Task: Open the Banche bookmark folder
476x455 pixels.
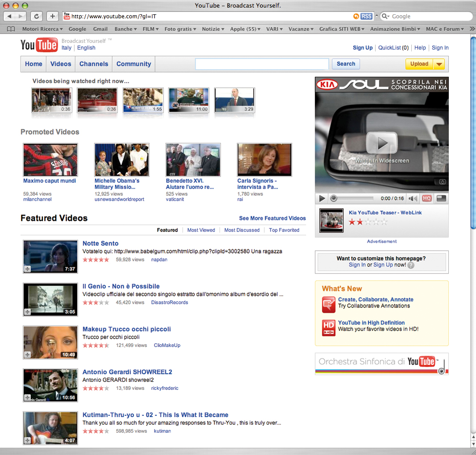Action: pyautogui.click(x=125, y=29)
